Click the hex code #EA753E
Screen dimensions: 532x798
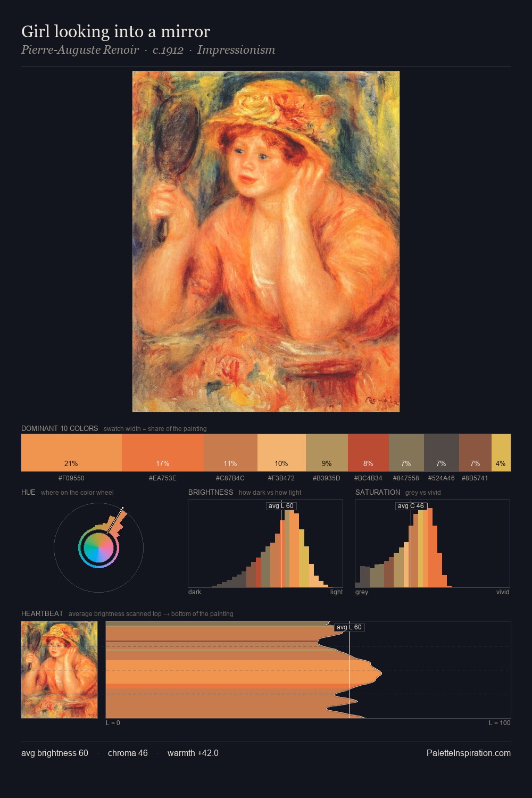click(x=163, y=478)
